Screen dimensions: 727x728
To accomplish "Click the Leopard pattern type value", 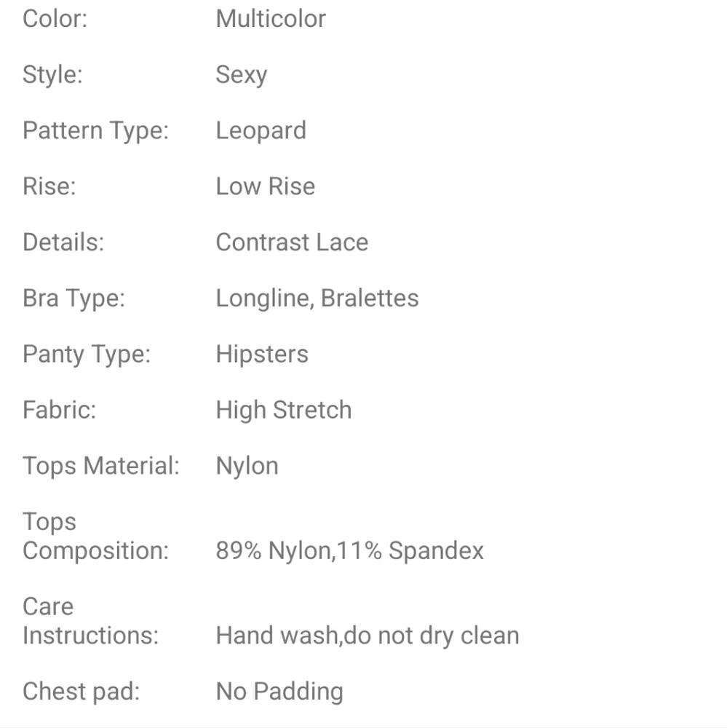I will (261, 131).
